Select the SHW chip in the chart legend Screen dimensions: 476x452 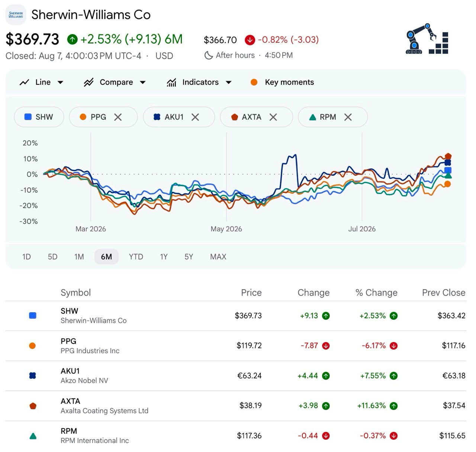click(x=39, y=117)
